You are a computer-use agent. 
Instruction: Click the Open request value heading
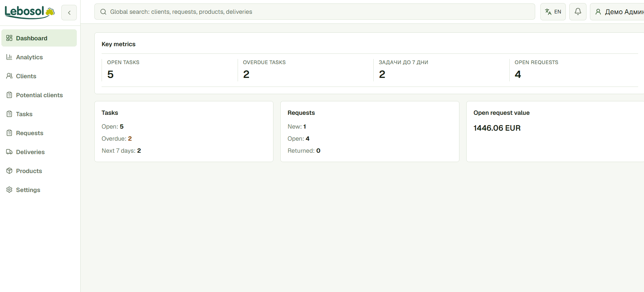click(501, 113)
